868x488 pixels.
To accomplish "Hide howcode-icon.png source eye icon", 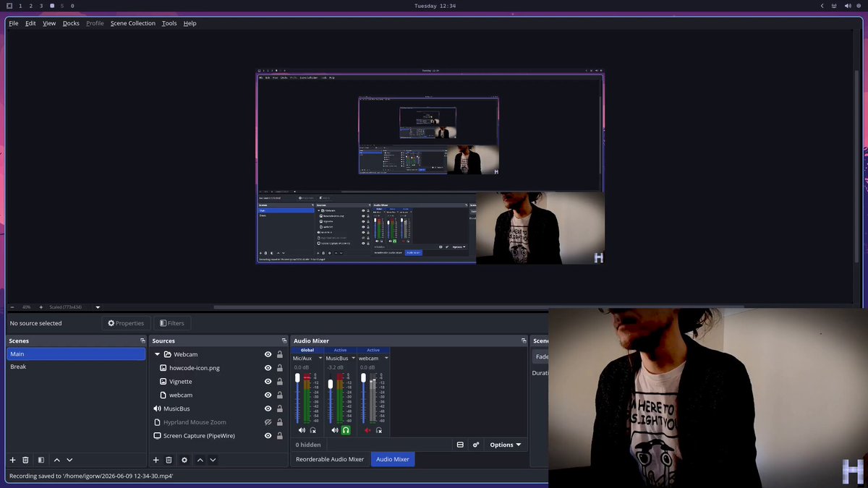I will [x=268, y=368].
